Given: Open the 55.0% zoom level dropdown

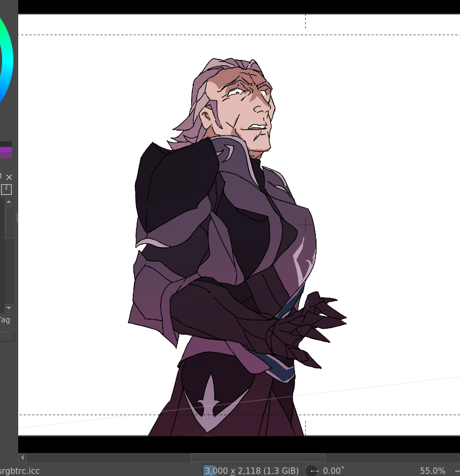Looking at the screenshot, I should click(x=432, y=471).
